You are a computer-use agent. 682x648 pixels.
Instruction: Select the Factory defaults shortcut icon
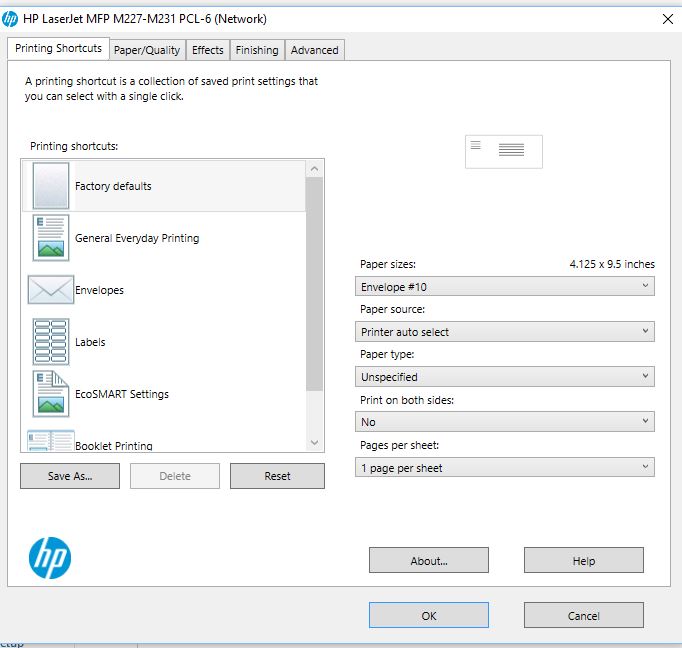click(51, 186)
